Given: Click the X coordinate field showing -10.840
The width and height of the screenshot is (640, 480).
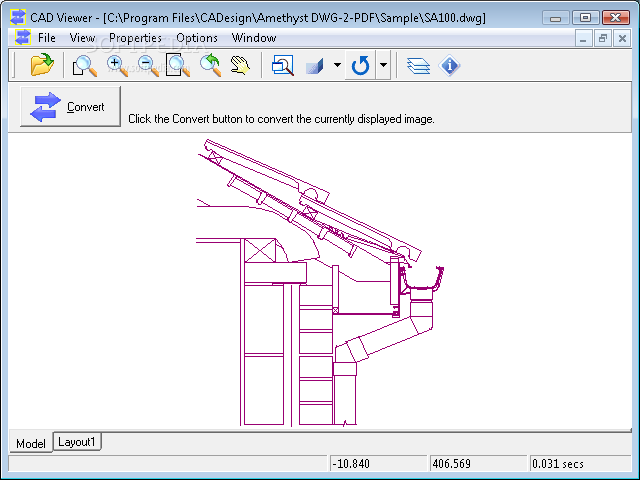Looking at the screenshot, I should point(378,464).
